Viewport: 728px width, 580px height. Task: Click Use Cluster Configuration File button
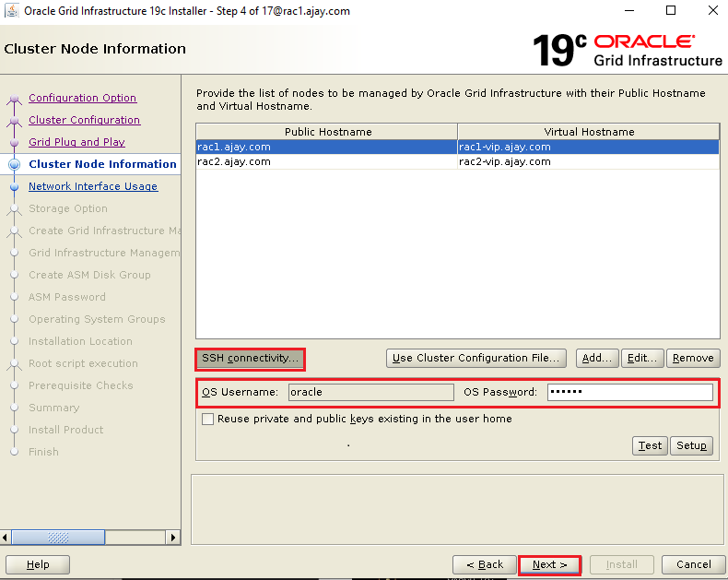point(476,358)
